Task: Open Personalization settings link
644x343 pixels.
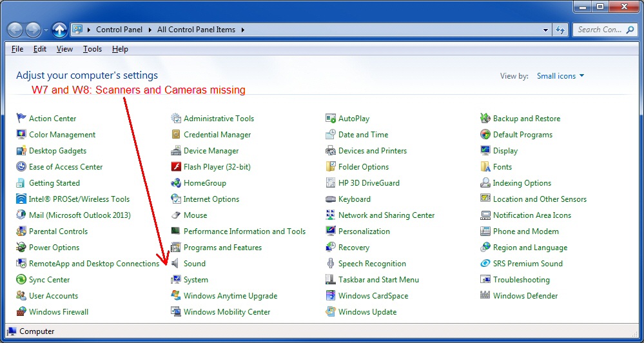Action: [364, 231]
